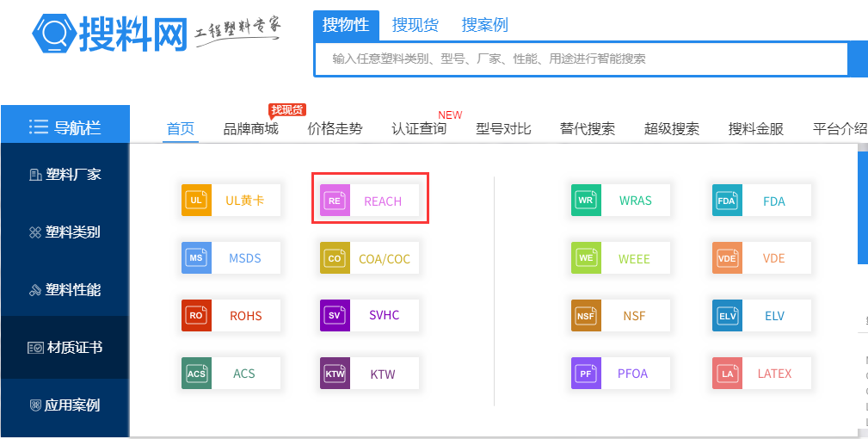Expand the 塑料性能 sidebar menu
Image resolution: width=868 pixels, height=439 pixels.
(65, 290)
